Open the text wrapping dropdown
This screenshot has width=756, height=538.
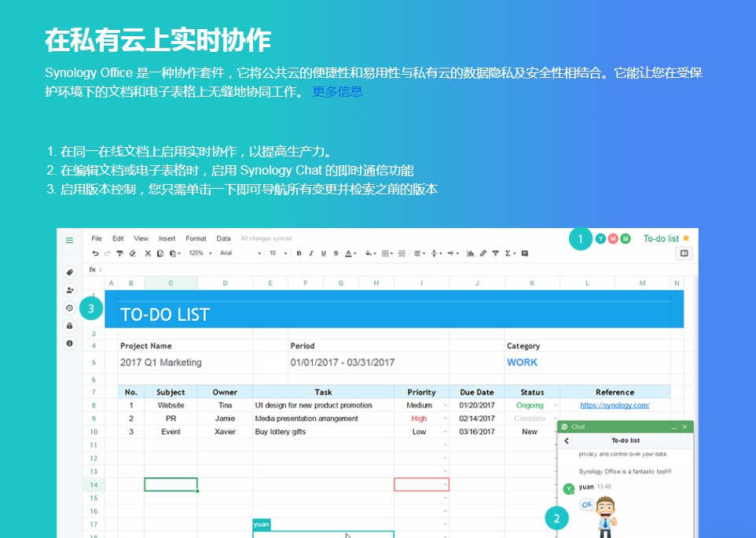[453, 253]
